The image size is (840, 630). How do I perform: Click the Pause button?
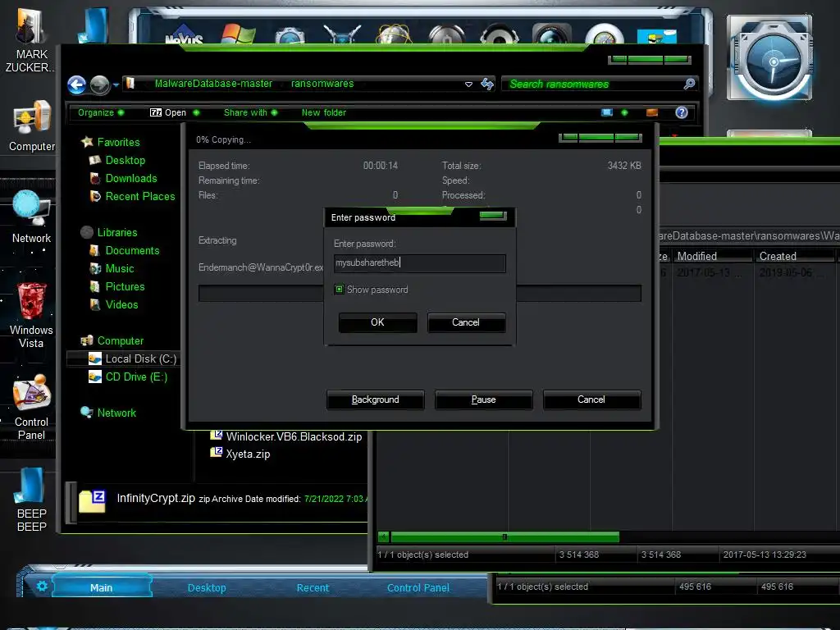click(484, 399)
